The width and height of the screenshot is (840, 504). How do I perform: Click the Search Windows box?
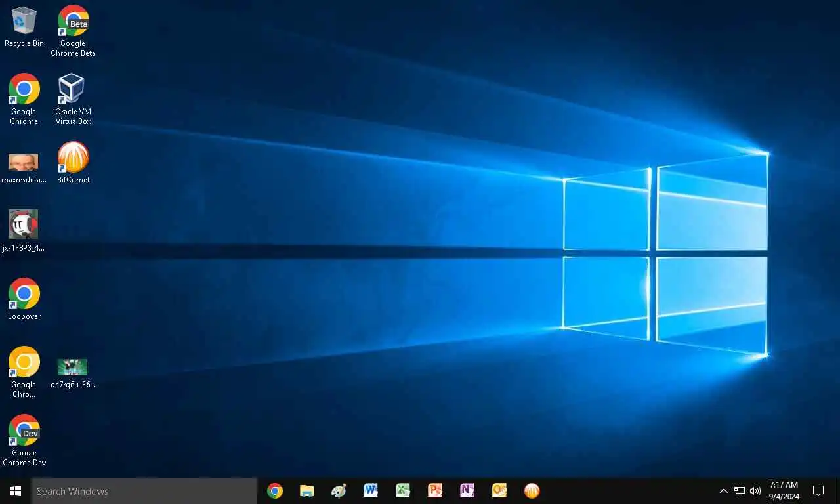tap(144, 491)
